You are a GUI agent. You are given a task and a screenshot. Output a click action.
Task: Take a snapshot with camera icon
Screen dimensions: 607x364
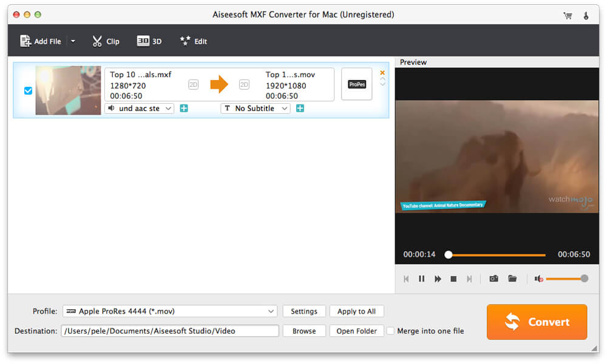pyautogui.click(x=493, y=278)
